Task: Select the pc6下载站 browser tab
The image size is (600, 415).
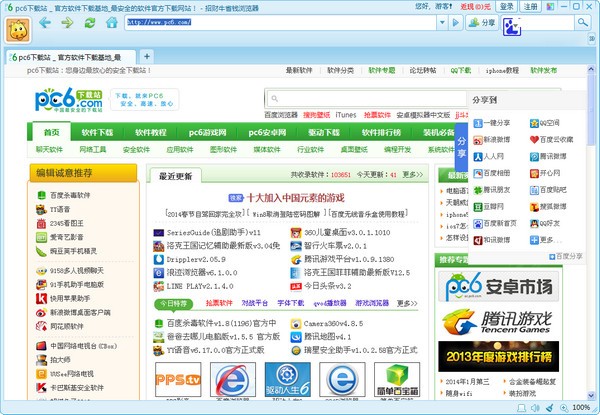Action: pos(70,57)
